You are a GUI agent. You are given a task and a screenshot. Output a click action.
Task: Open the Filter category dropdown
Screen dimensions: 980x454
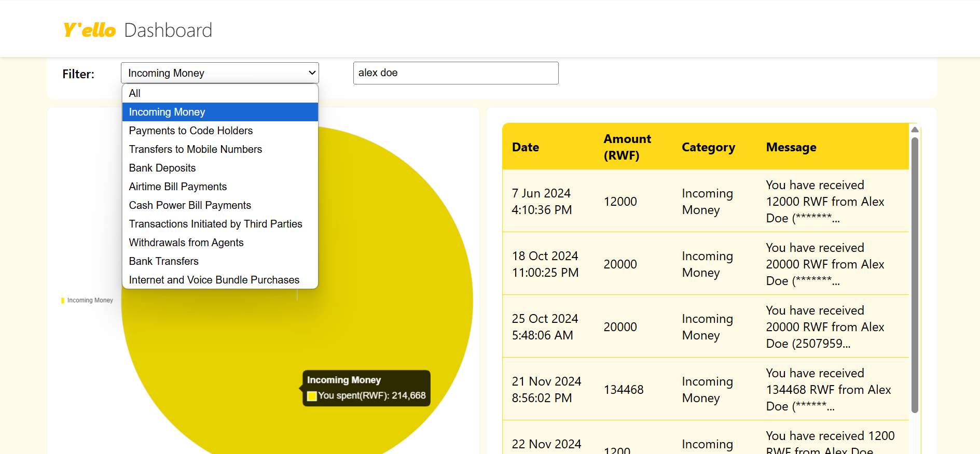[x=219, y=73]
